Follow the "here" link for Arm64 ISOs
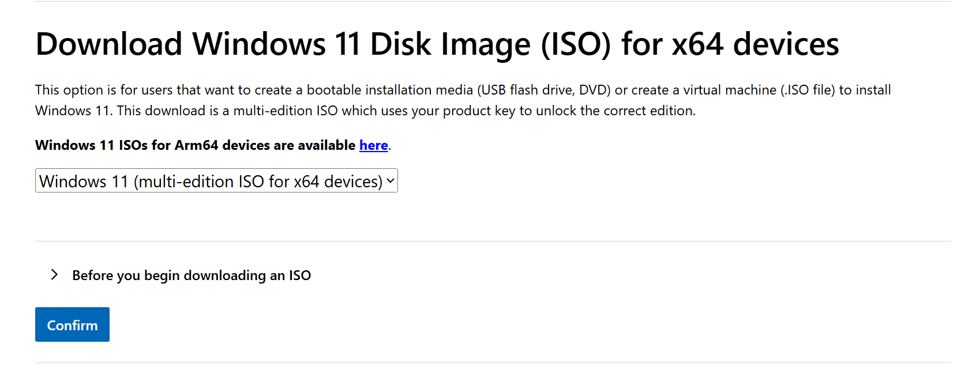 373,145
